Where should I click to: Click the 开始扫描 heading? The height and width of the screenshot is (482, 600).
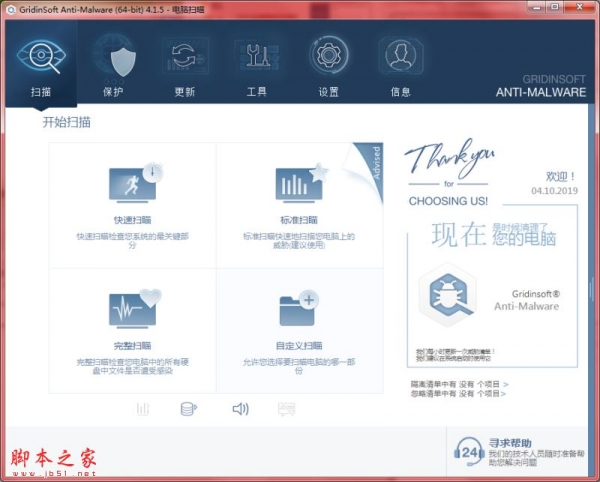click(67, 122)
